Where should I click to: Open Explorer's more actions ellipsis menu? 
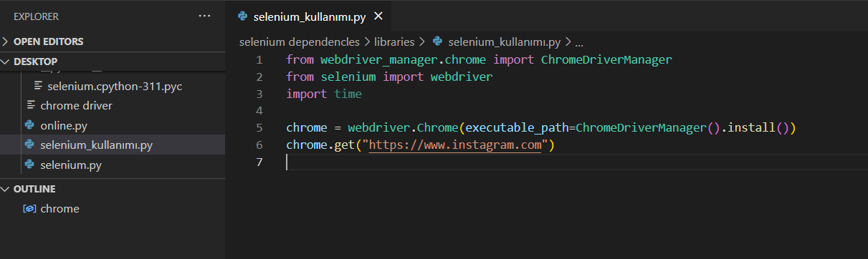(205, 16)
